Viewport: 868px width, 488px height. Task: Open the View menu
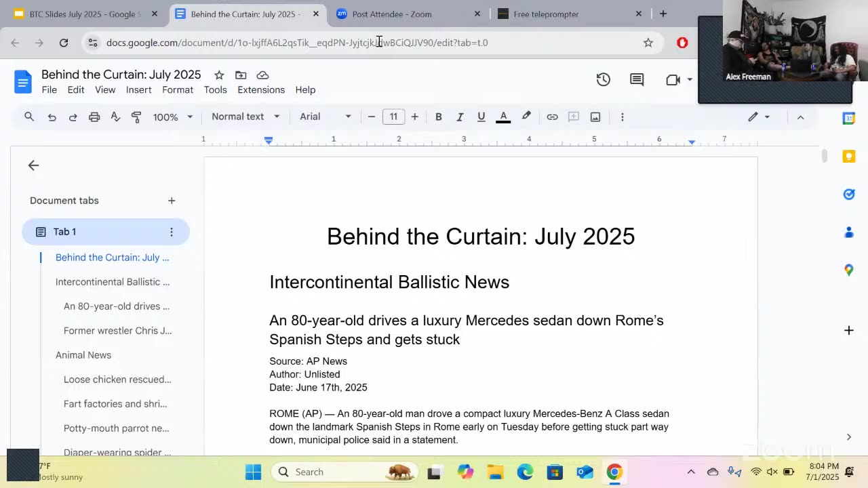[105, 89]
